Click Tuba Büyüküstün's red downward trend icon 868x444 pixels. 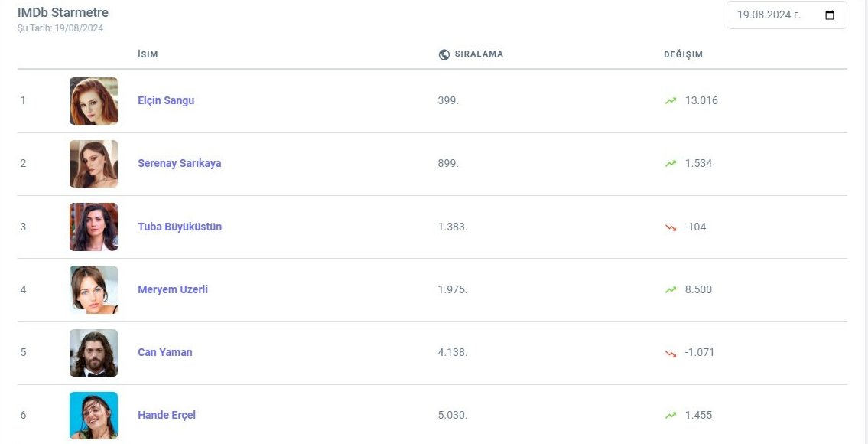point(671,227)
